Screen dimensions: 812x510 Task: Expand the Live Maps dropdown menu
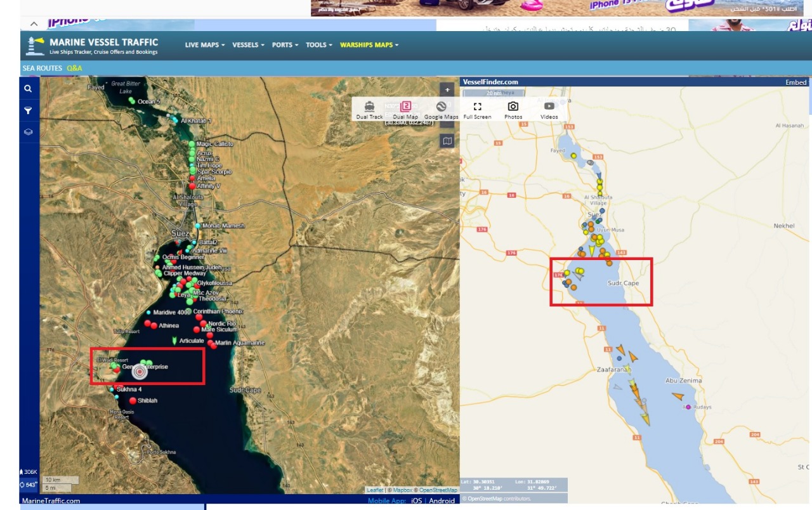(x=205, y=45)
